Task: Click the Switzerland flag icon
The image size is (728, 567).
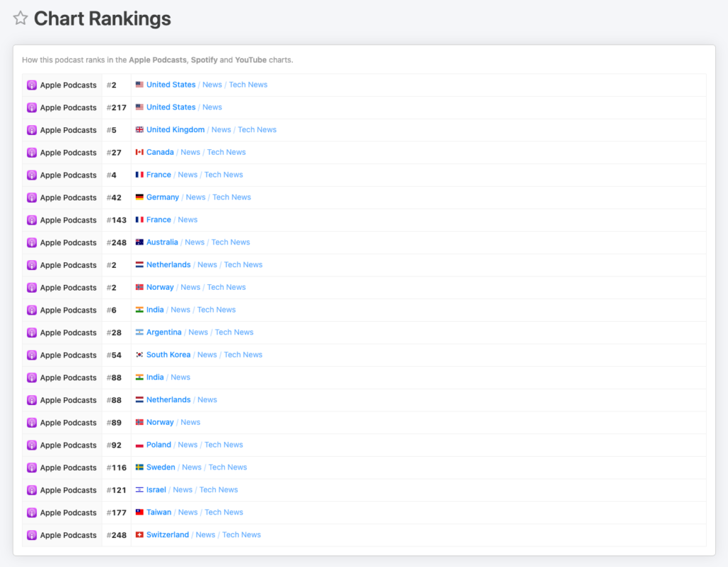Action: (139, 534)
